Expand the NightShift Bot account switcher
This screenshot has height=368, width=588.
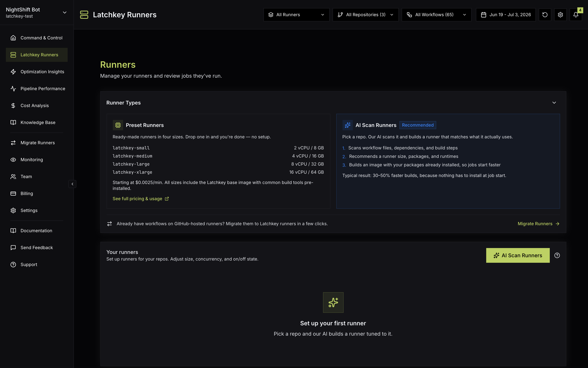[x=37, y=12]
